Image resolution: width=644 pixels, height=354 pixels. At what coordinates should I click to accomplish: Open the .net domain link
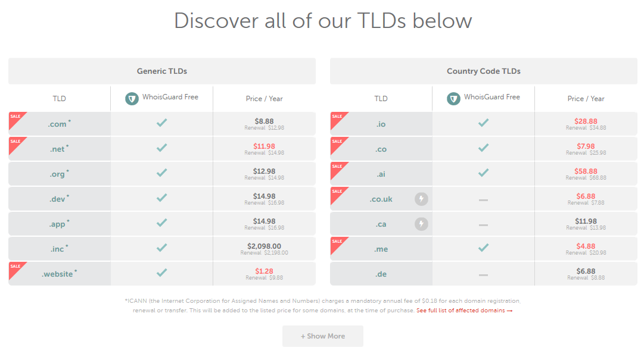click(x=58, y=149)
